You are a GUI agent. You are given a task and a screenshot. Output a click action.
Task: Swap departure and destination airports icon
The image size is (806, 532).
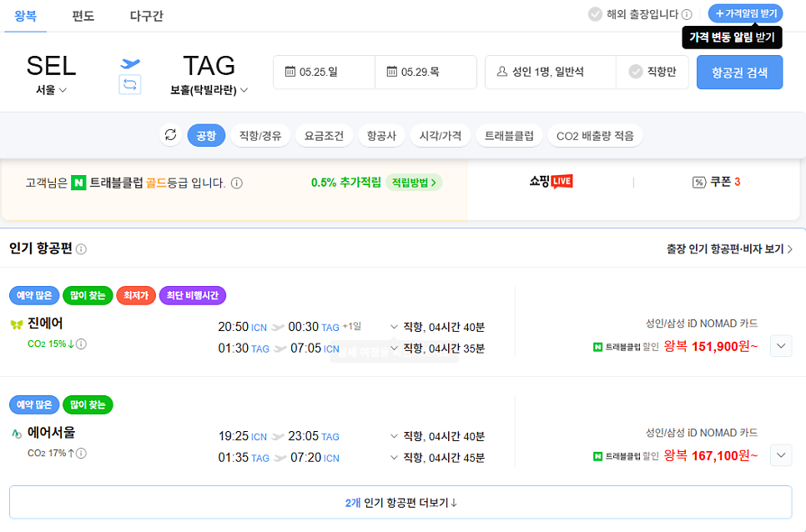(x=129, y=84)
